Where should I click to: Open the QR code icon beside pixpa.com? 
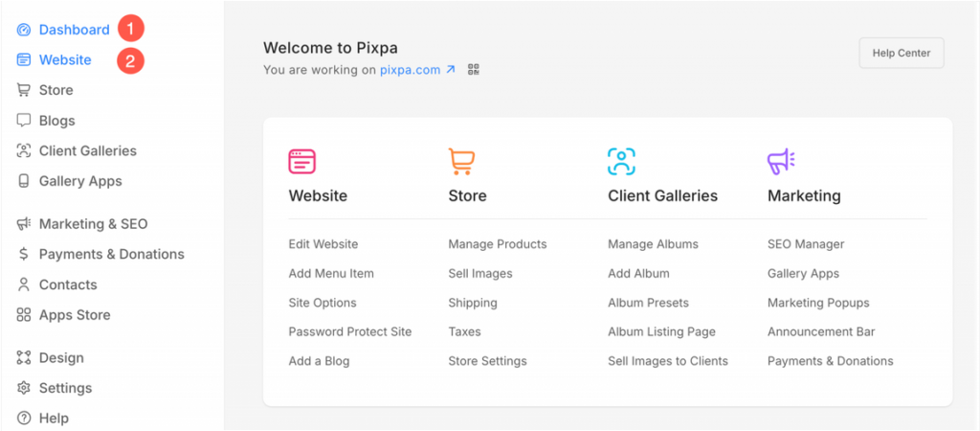click(474, 70)
